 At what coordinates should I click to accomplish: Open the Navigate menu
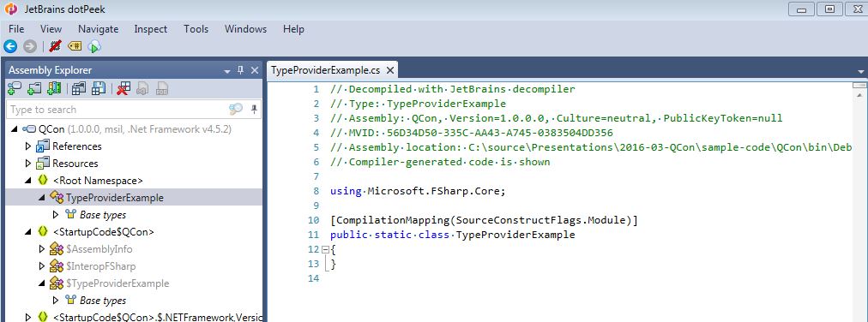[x=98, y=29]
